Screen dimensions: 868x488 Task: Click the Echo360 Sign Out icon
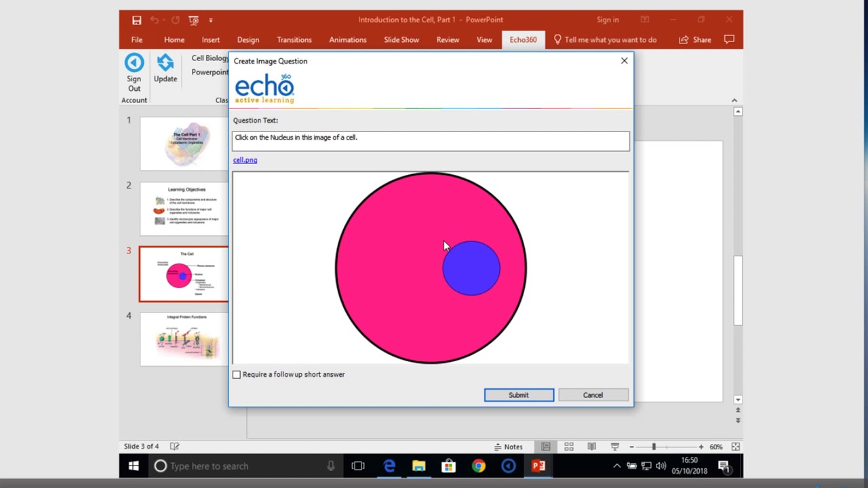[134, 63]
